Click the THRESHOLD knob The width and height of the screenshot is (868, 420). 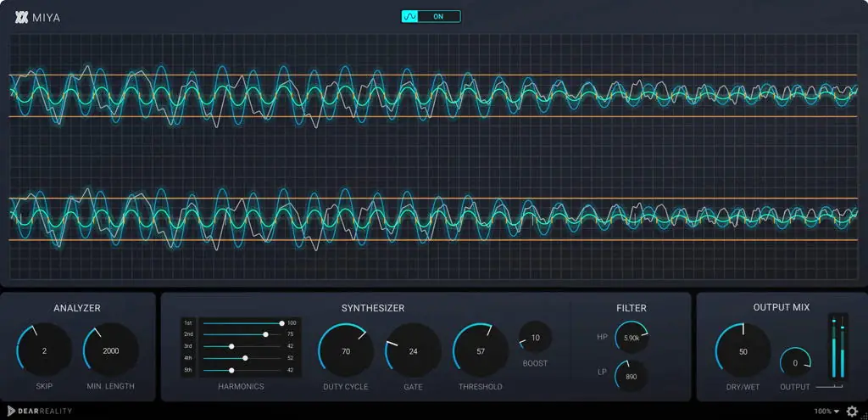point(481,350)
